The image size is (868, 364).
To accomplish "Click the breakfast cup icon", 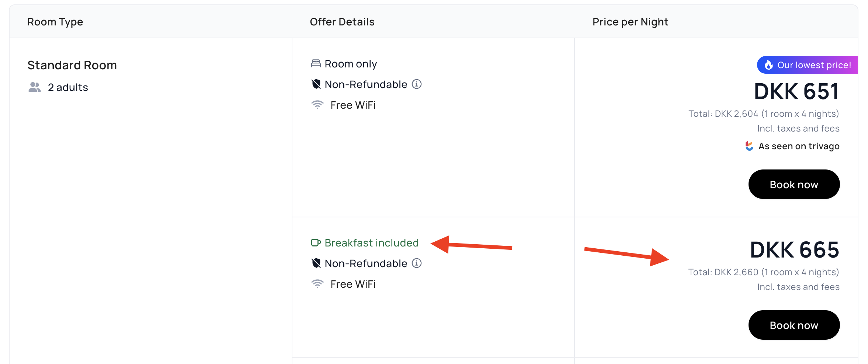I will 316,243.
